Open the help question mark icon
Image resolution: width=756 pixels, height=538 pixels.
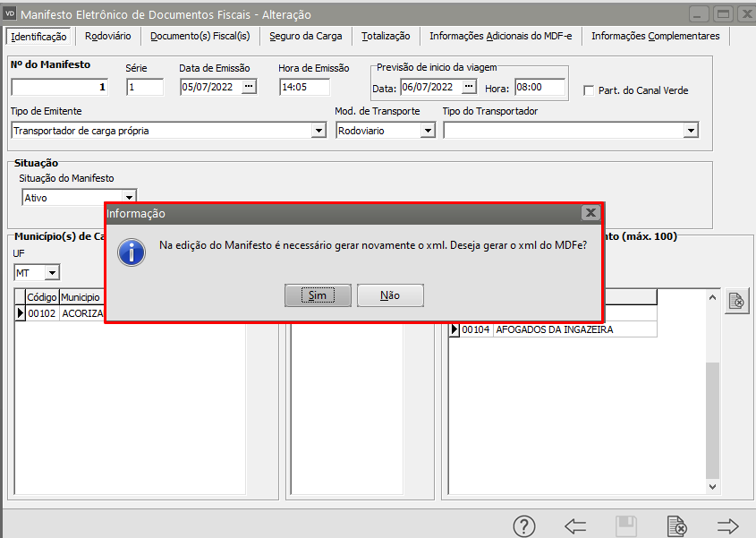[524, 526]
